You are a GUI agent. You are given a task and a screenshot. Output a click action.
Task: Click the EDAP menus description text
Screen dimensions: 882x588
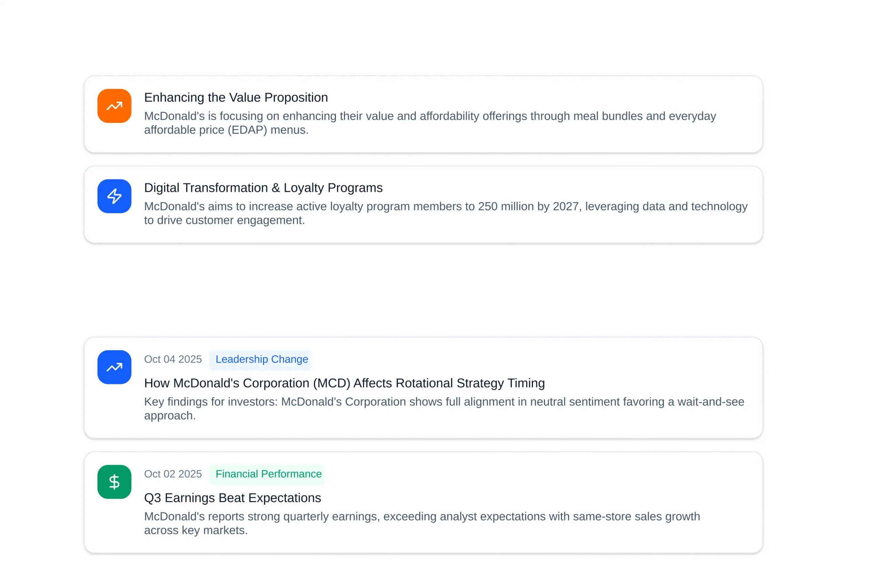430,123
